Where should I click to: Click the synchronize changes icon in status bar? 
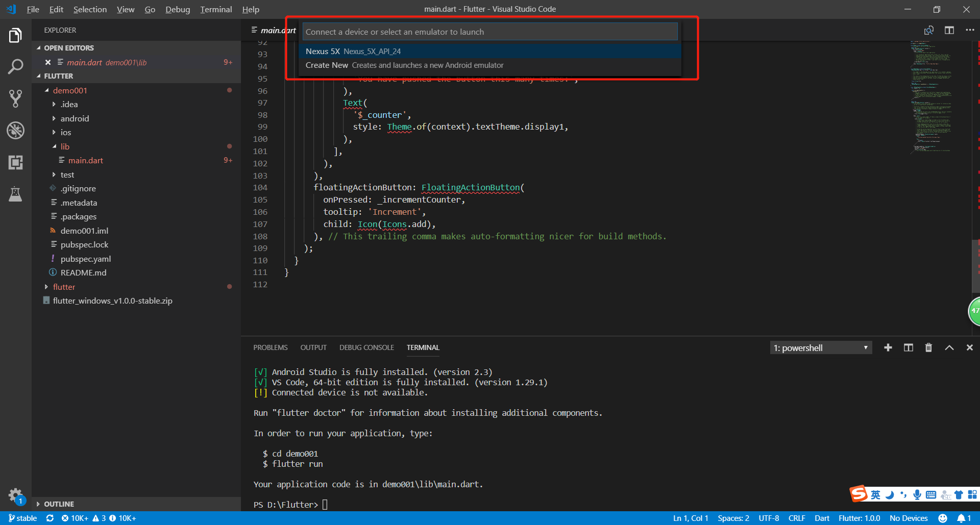(x=50, y=518)
